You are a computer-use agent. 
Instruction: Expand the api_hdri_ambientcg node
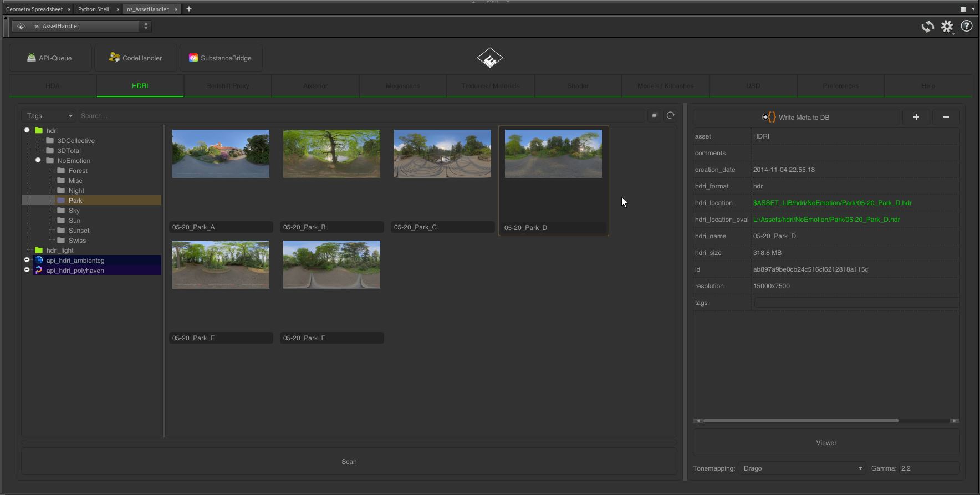click(x=27, y=260)
